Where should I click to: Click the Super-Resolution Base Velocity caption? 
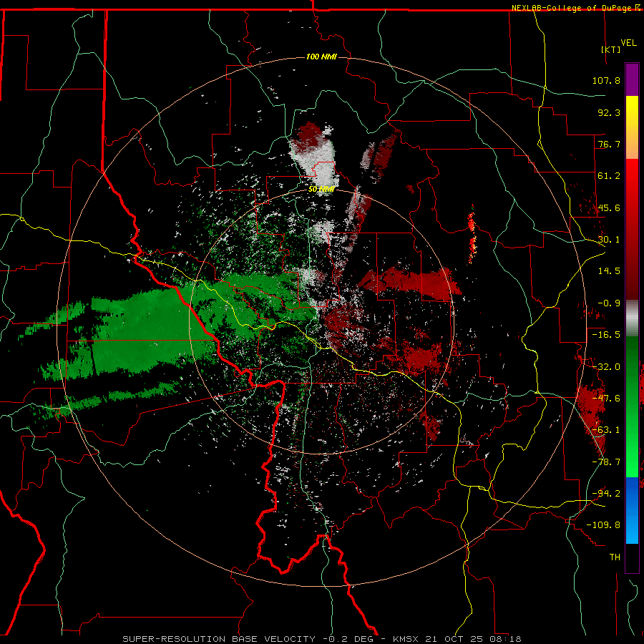(322, 639)
